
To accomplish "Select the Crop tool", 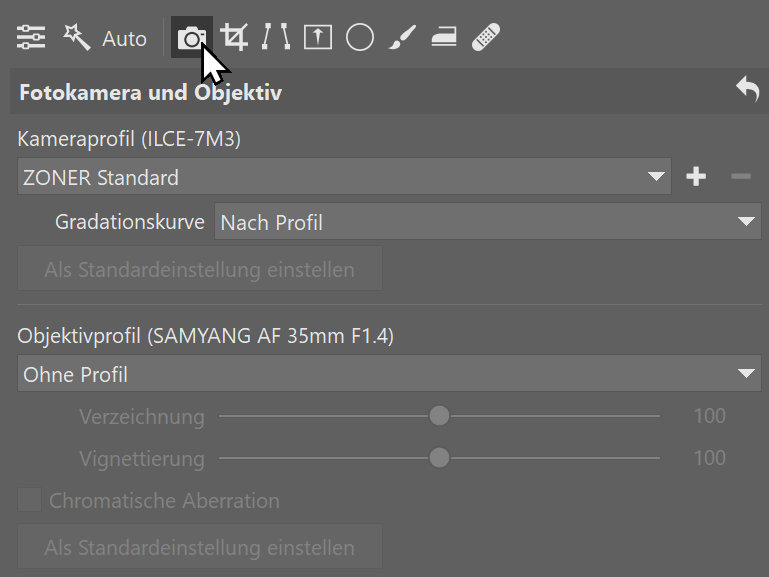I will [235, 38].
